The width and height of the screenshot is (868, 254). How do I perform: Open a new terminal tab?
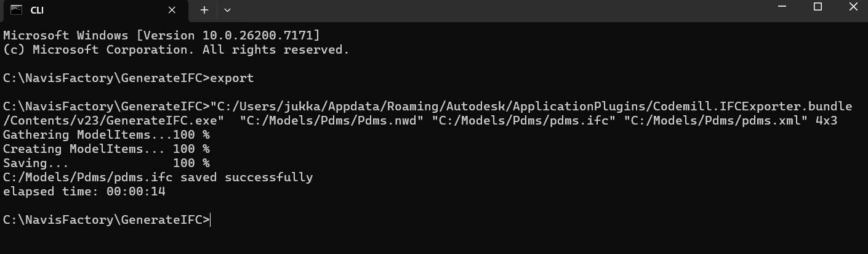(x=204, y=10)
